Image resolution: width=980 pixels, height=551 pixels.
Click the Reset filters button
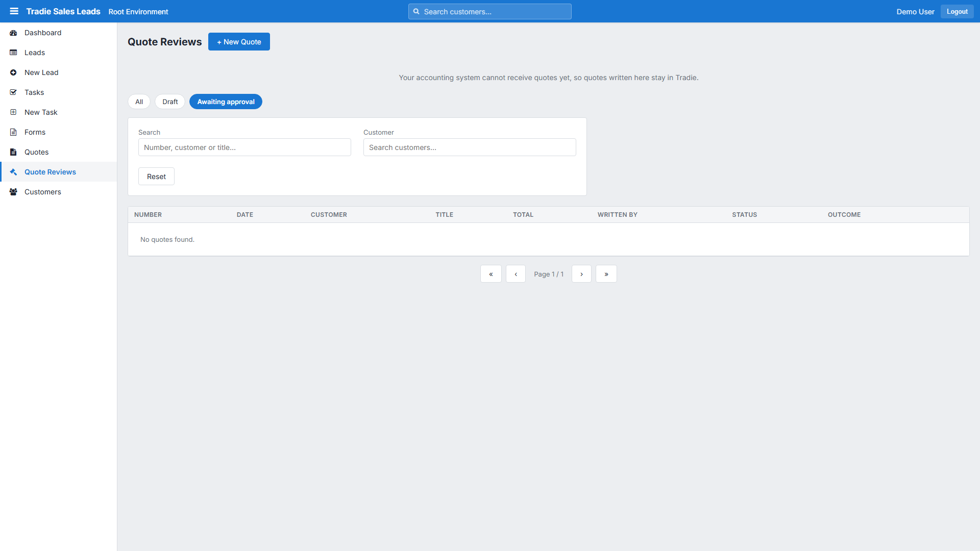pyautogui.click(x=156, y=177)
